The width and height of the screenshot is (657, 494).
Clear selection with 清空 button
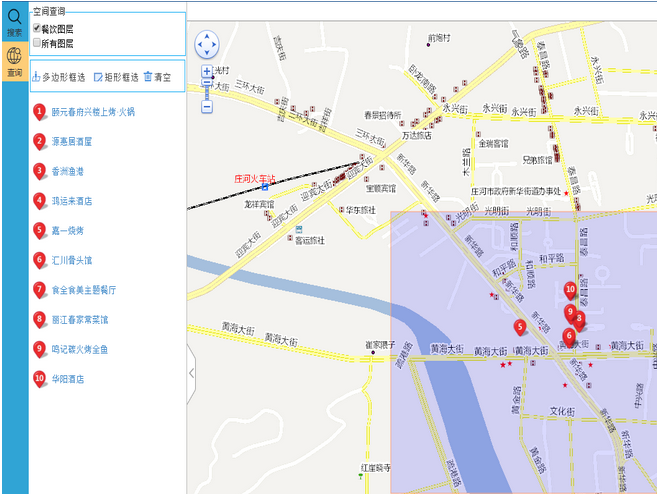coord(158,77)
